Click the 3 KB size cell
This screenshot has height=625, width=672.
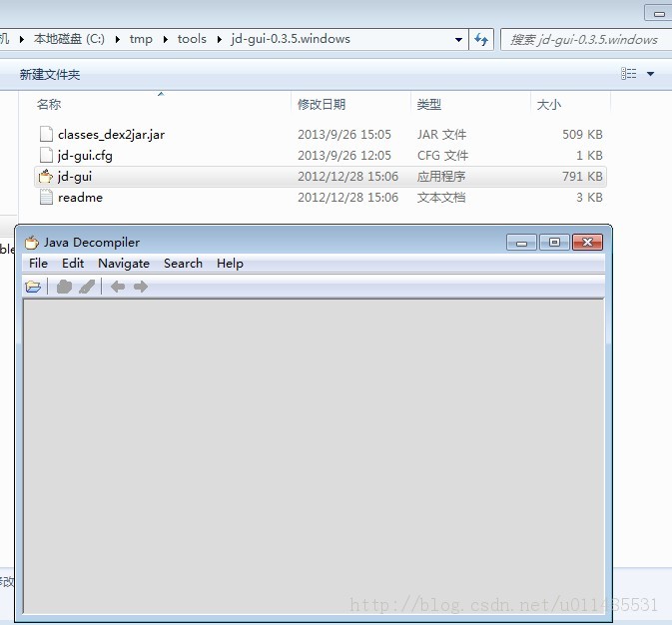[x=589, y=198]
